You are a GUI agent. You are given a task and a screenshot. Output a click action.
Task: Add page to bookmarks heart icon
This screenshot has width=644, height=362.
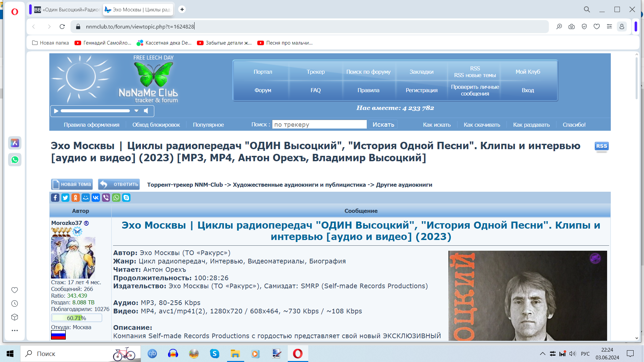coord(597,26)
